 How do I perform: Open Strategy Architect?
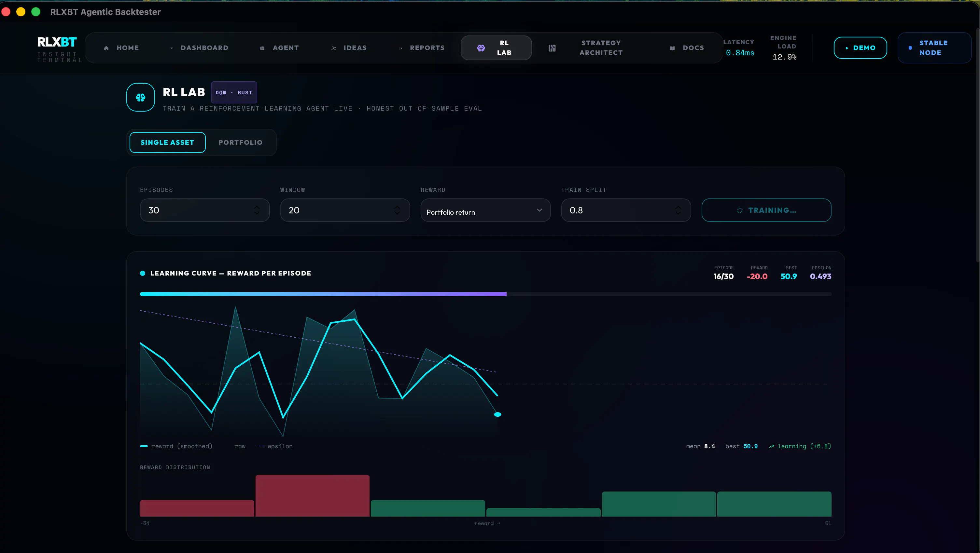(586, 48)
